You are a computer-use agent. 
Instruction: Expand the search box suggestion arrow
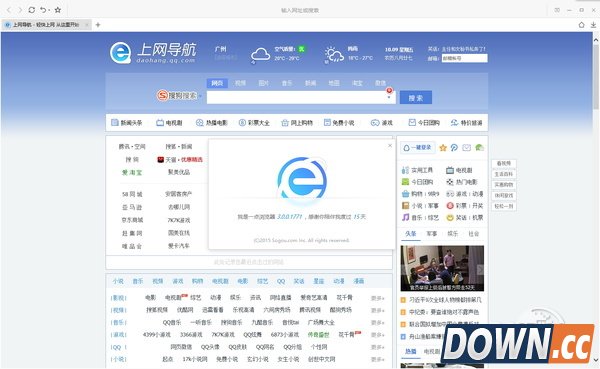(389, 98)
